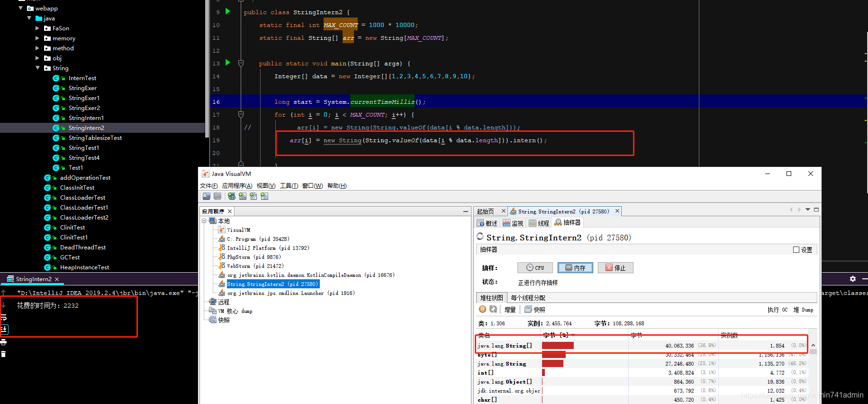The image size is (868, 404).
Task: Select jps.cmdline.Launcher (pid 1916) process
Action: tap(290, 293)
